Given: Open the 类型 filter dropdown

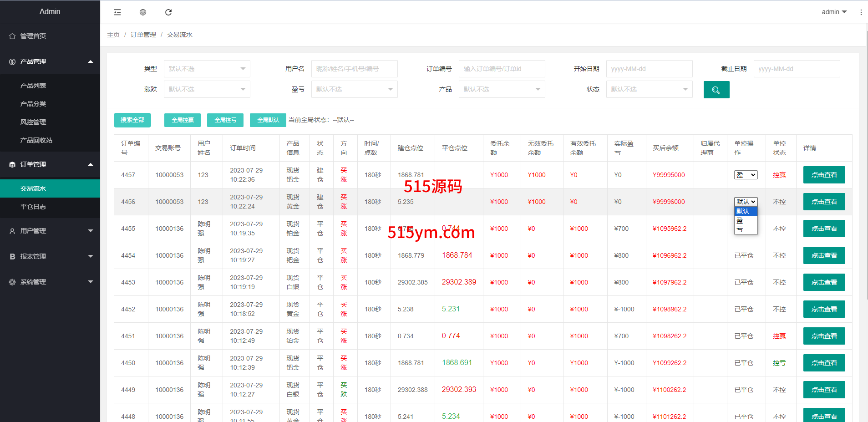Looking at the screenshot, I should click(x=207, y=69).
